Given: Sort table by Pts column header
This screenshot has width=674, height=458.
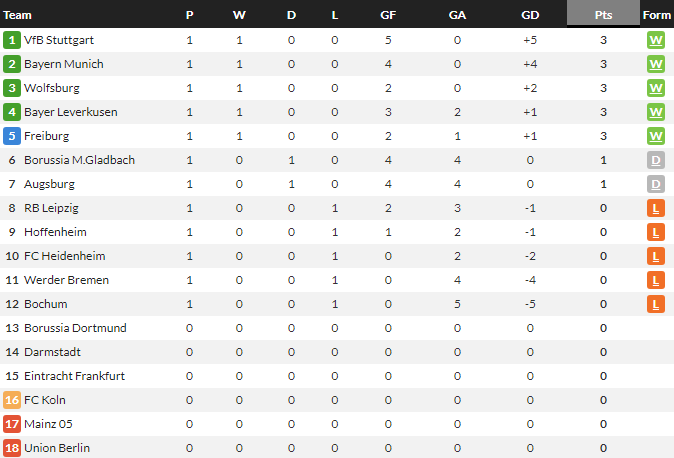Looking at the screenshot, I should (603, 15).
